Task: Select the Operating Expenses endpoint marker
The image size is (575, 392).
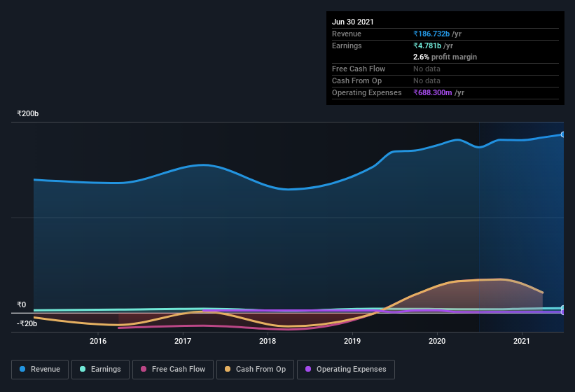Action: [563, 312]
